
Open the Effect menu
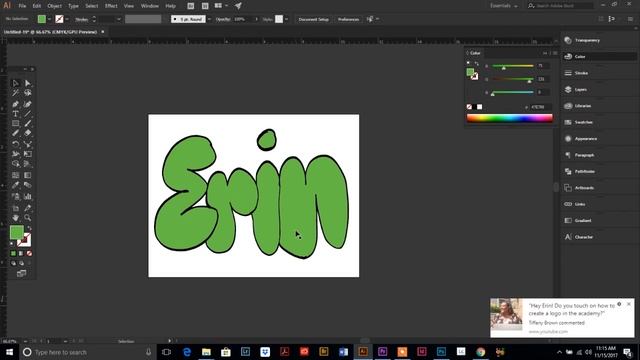tap(111, 6)
